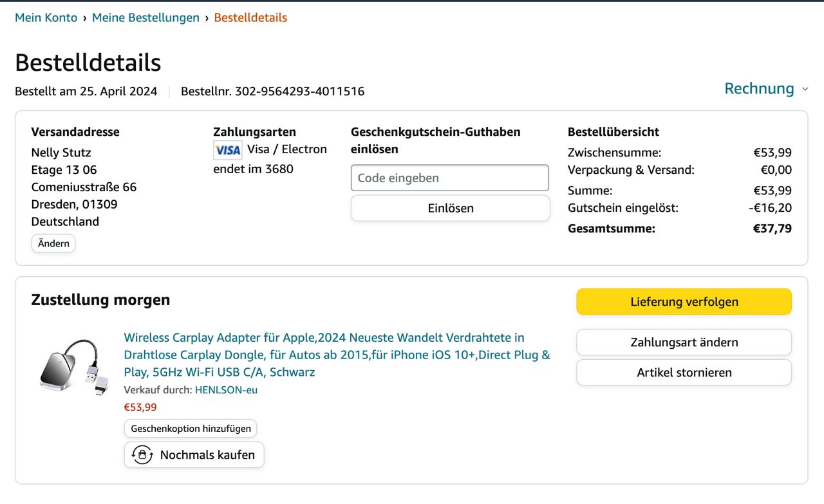
Task: Click the Visa card logo icon
Action: coord(228,150)
